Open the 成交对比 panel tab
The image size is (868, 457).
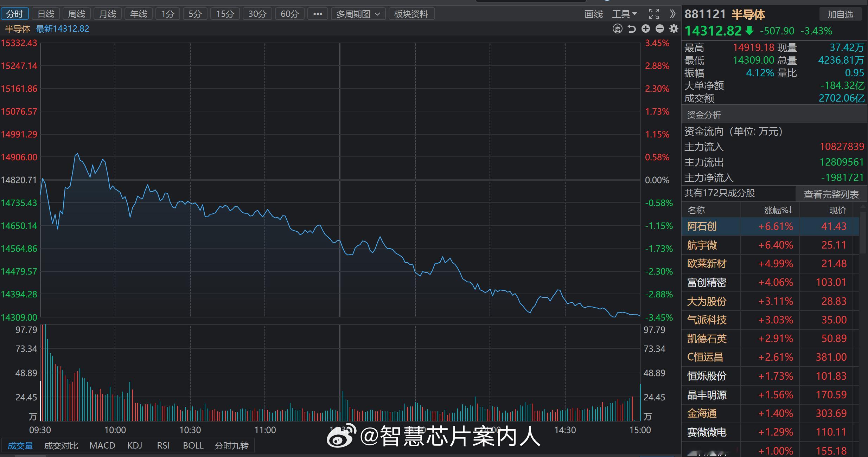[62, 445]
